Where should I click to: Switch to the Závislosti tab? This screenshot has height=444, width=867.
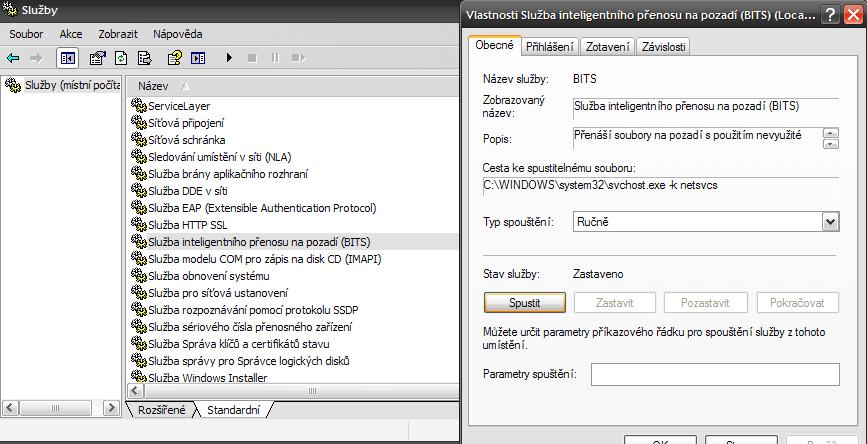click(x=664, y=47)
